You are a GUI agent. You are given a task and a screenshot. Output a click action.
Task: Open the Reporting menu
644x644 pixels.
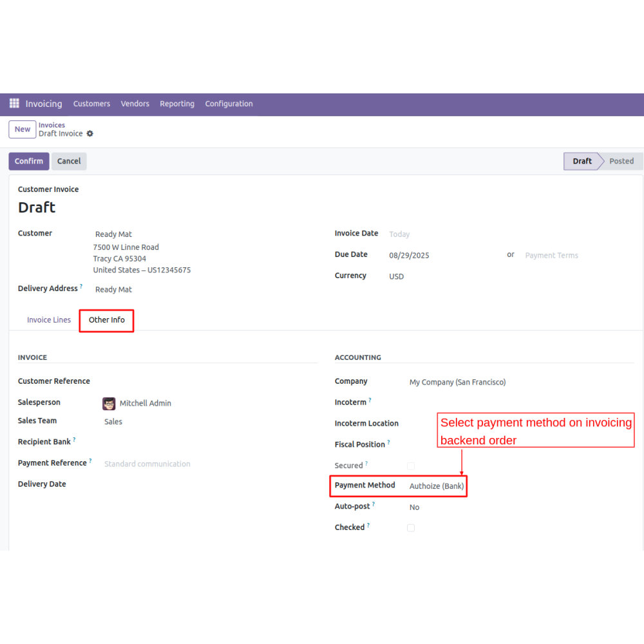coord(177,104)
